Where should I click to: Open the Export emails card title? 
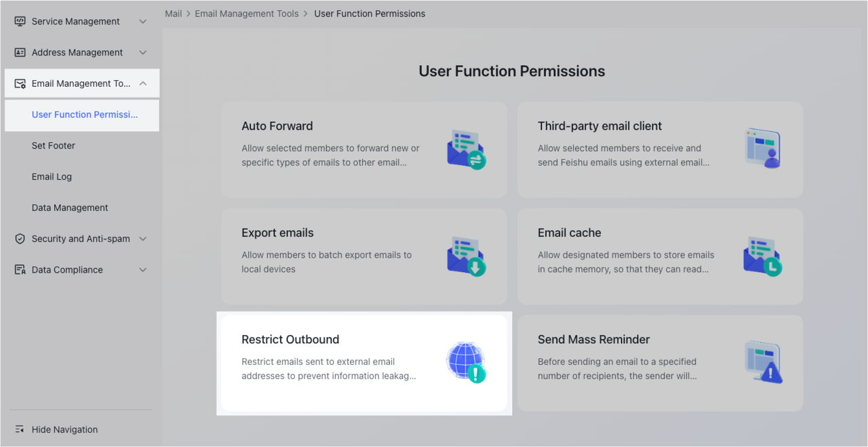click(277, 233)
